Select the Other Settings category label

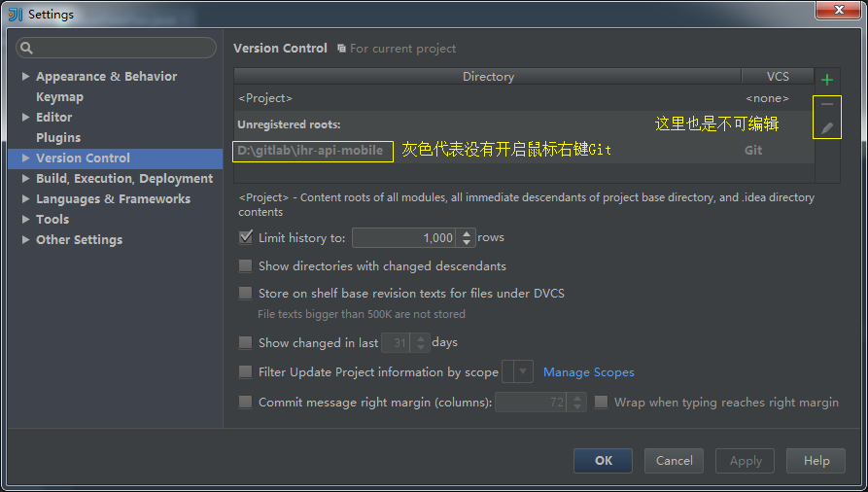point(79,239)
